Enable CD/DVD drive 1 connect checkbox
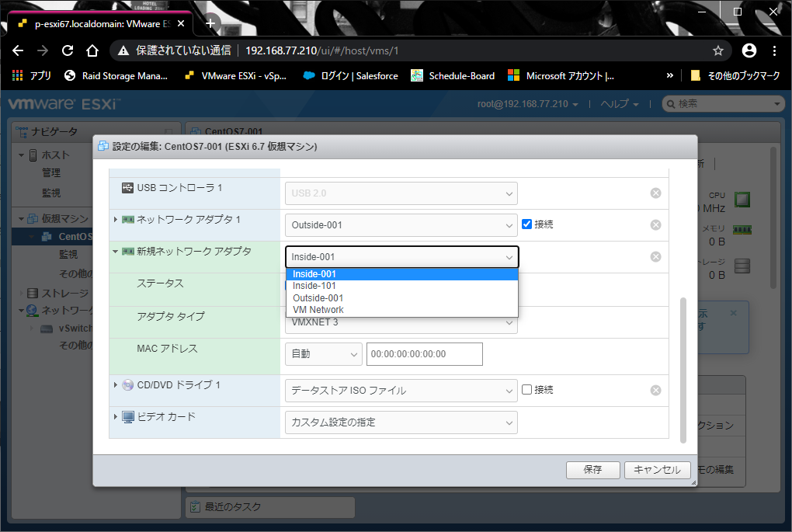Image resolution: width=792 pixels, height=532 pixels. click(x=526, y=390)
